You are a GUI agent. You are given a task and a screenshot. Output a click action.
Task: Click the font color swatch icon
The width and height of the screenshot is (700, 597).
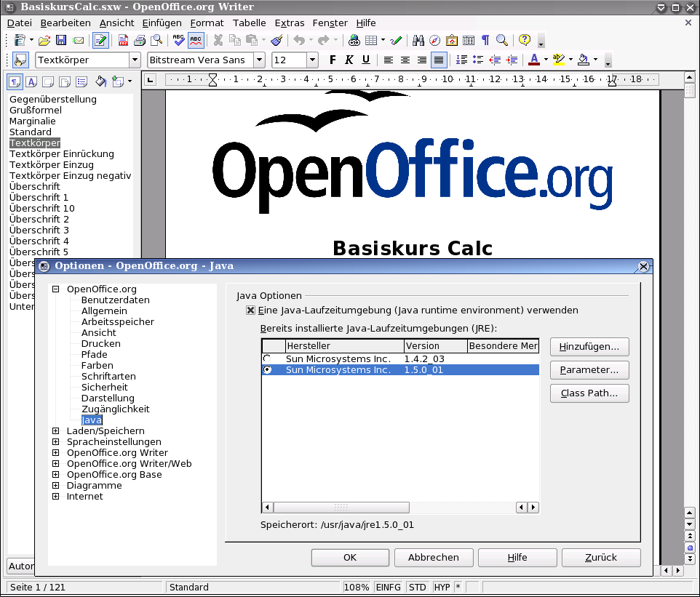point(534,60)
